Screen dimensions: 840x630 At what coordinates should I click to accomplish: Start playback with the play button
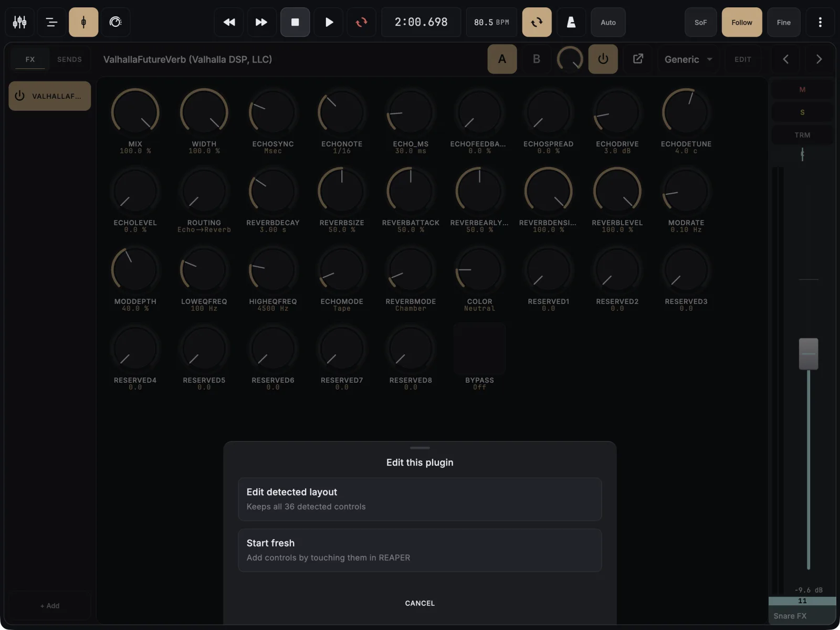[x=329, y=22]
